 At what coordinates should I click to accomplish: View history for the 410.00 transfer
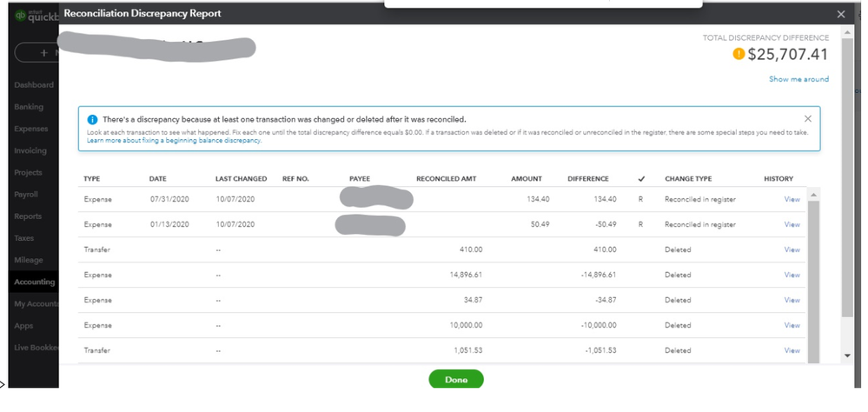[792, 249]
